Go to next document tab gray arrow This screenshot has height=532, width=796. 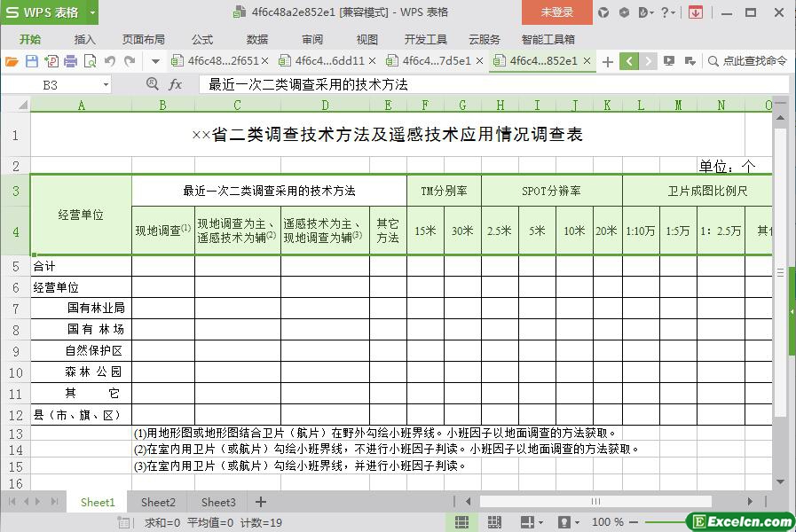click(x=649, y=61)
